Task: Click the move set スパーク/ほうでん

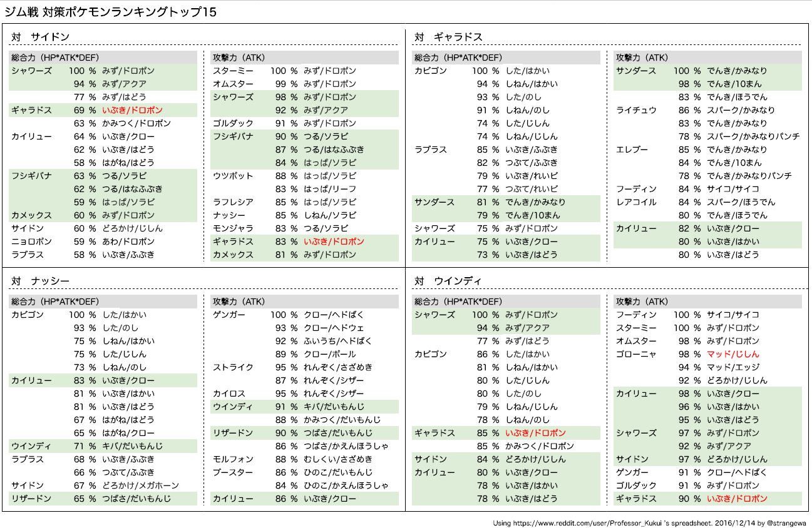Action: point(741,202)
